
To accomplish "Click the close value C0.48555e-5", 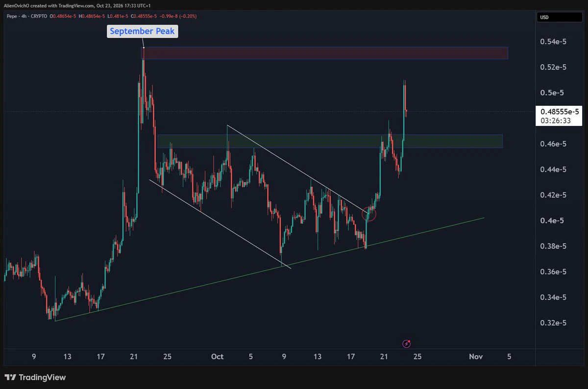I will [x=143, y=16].
